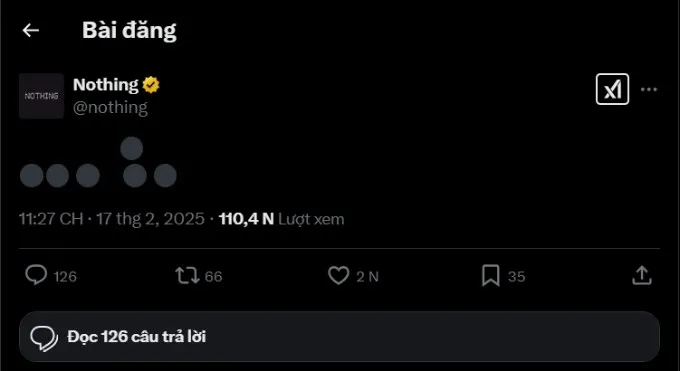
Task: Open the @nothing handle link
Action: tap(110, 107)
